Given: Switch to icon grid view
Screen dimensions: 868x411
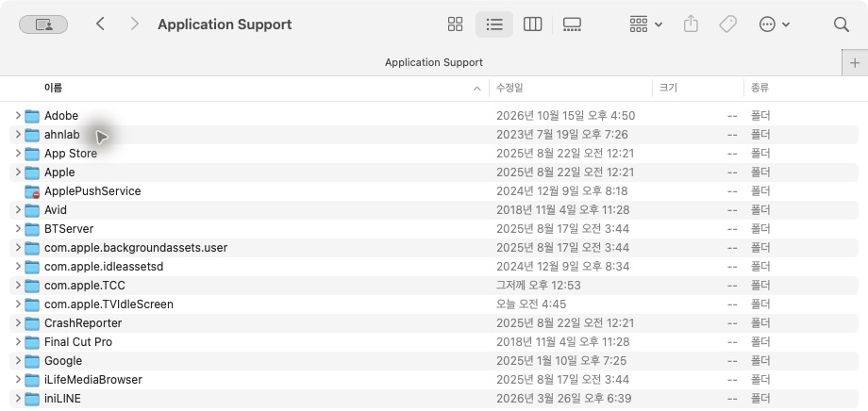Looking at the screenshot, I should (x=455, y=25).
